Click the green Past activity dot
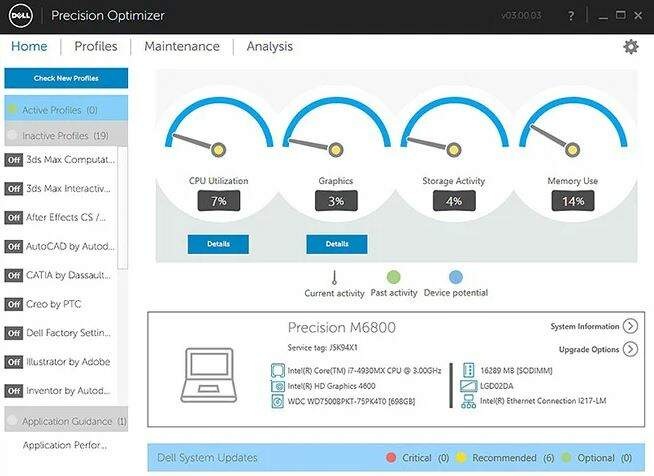 click(393, 277)
